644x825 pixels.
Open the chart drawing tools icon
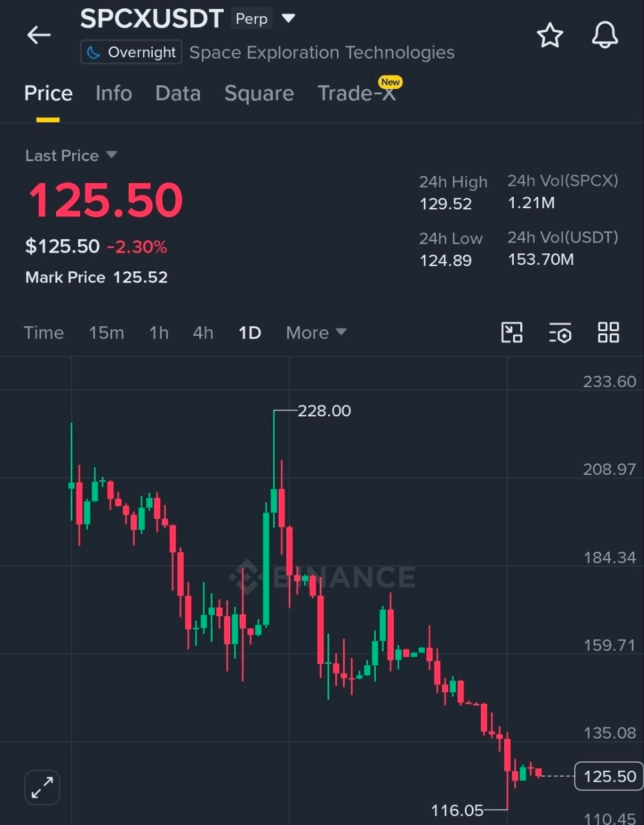512,333
